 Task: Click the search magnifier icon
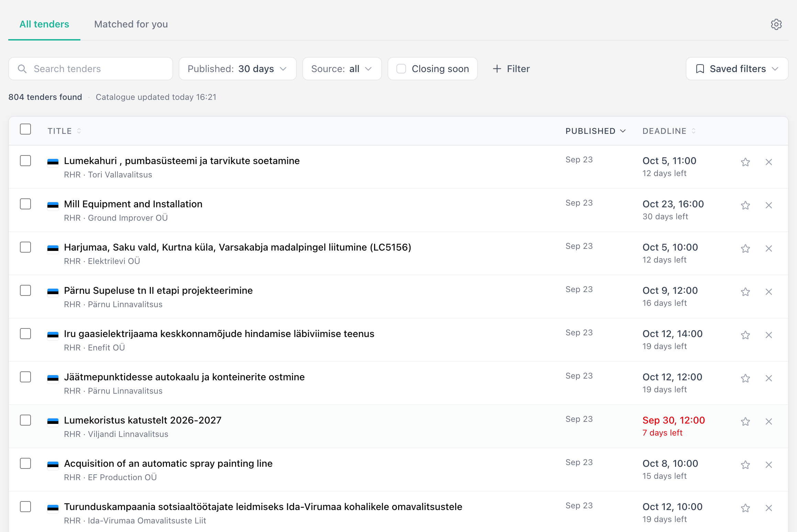coord(22,69)
